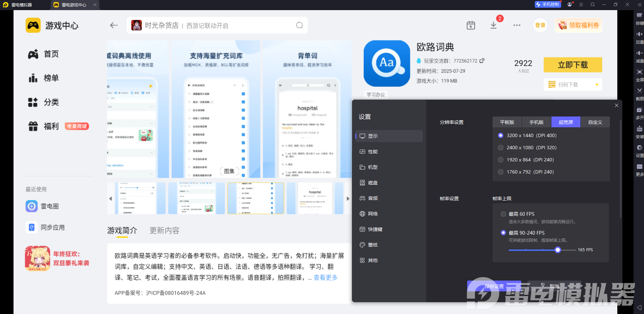Image resolution: width=644 pixels, height=314 pixels.
Task: Open 性能 settings section
Action: coord(389,152)
